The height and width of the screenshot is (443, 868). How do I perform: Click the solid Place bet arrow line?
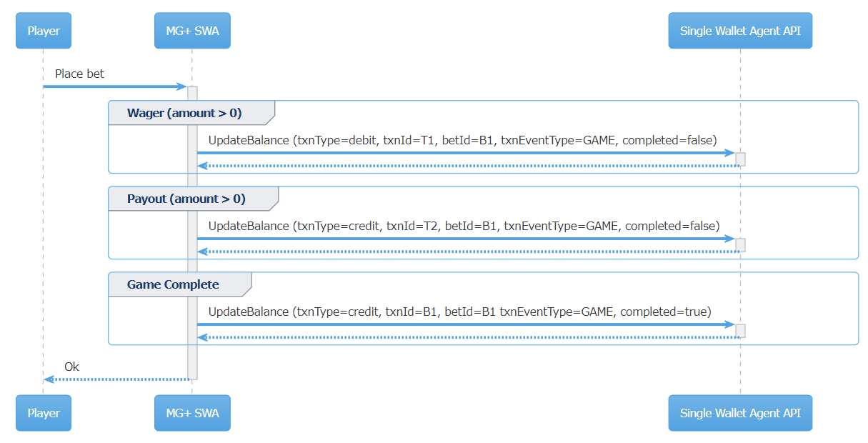pyautogui.click(x=114, y=86)
